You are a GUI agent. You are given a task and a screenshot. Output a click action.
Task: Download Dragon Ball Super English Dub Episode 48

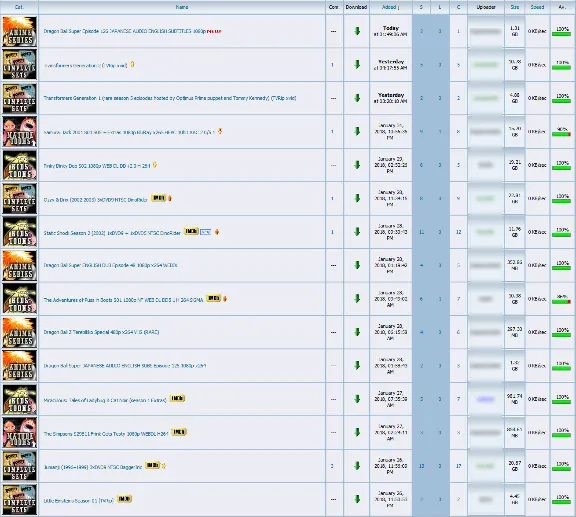pos(357,265)
